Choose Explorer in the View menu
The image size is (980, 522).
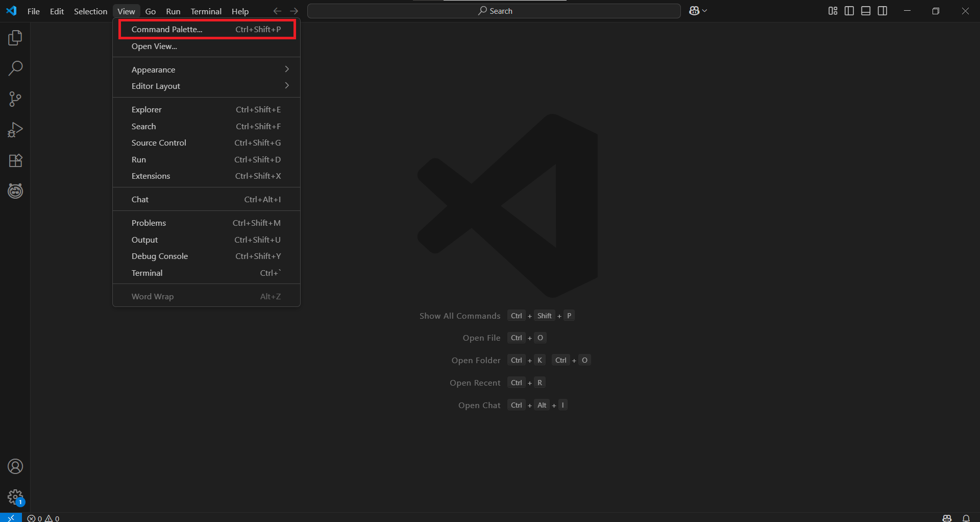pyautogui.click(x=206, y=109)
